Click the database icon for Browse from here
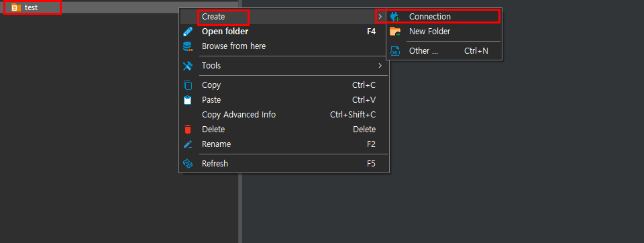The width and height of the screenshot is (644, 243). 188,46
